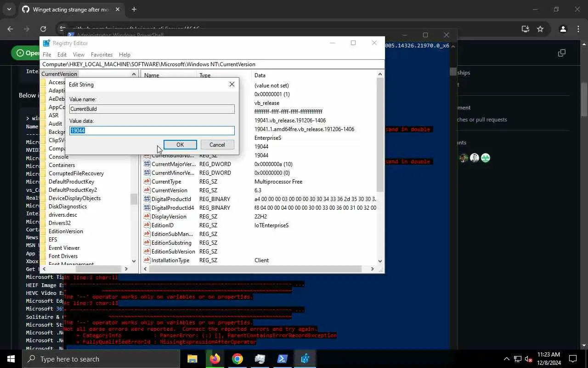Viewport: 588px width, 368px height.
Task: Click the Registry Editor title bar icon
Action: pyautogui.click(x=46, y=43)
